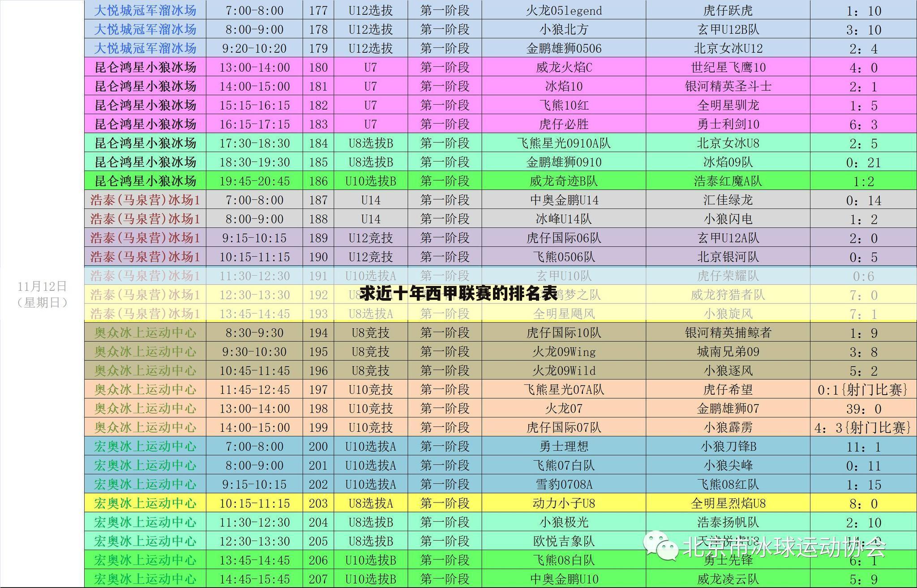
Task: Select the 飞熊08红队 cell
Action: click(x=728, y=484)
